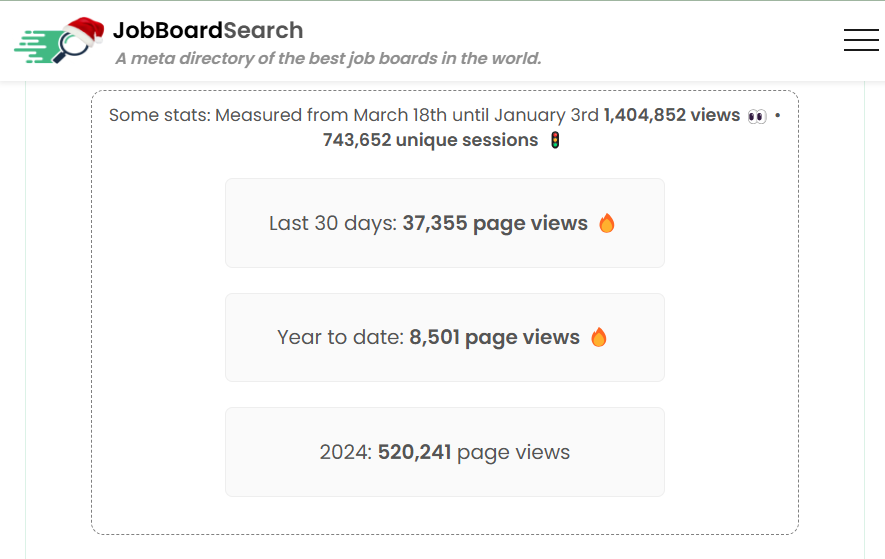Click the 743,652 unique sessions text

click(x=431, y=140)
